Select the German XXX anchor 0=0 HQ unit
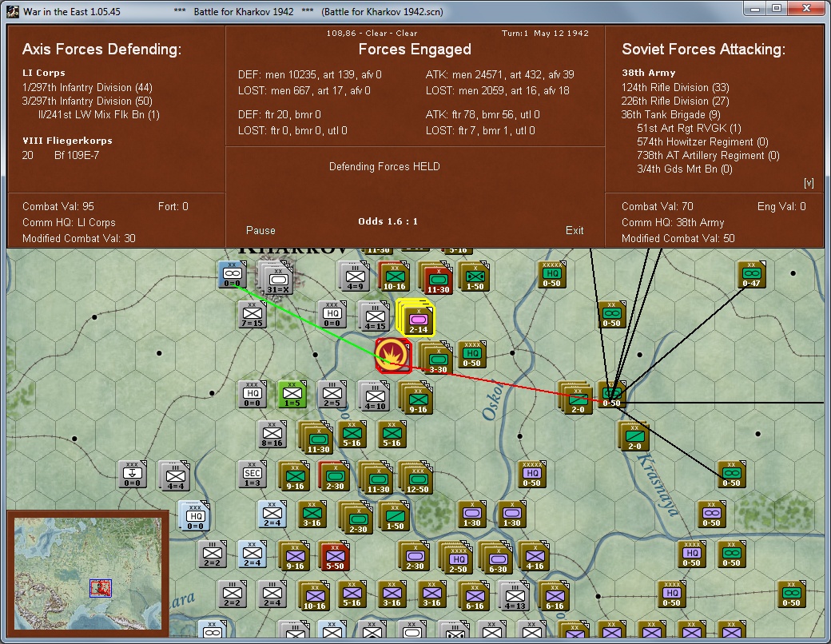The width and height of the screenshot is (831, 644). pyautogui.click(x=133, y=475)
